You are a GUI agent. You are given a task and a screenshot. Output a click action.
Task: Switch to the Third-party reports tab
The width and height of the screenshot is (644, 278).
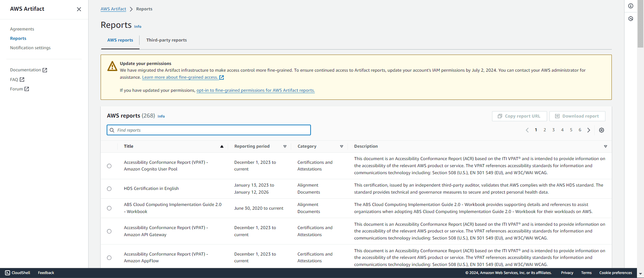166,40
